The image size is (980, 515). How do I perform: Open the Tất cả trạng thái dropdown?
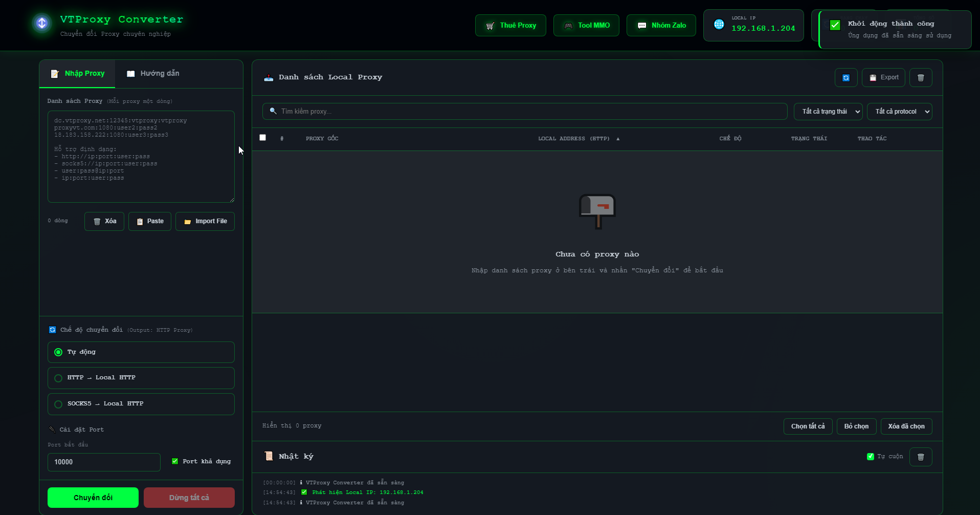[x=828, y=111]
